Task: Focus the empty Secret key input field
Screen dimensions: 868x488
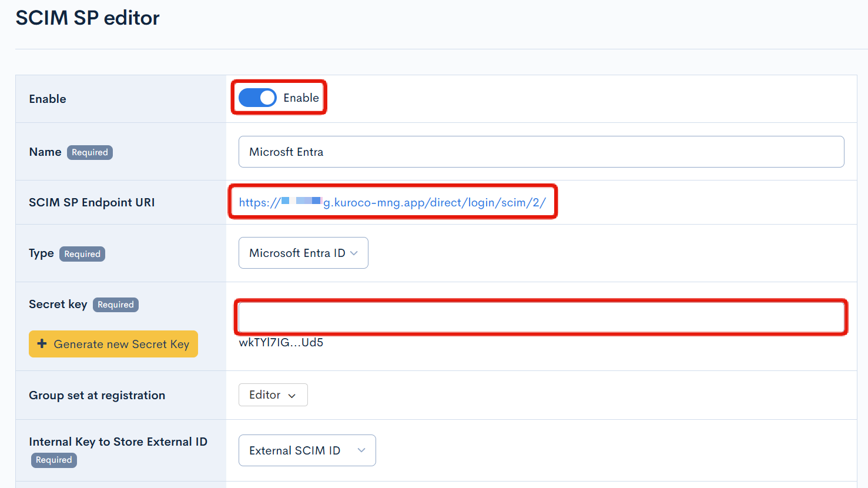Action: [x=541, y=317]
